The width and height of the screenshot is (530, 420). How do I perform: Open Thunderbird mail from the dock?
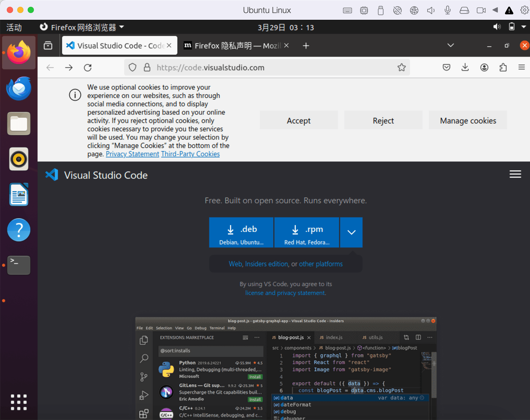point(19,88)
